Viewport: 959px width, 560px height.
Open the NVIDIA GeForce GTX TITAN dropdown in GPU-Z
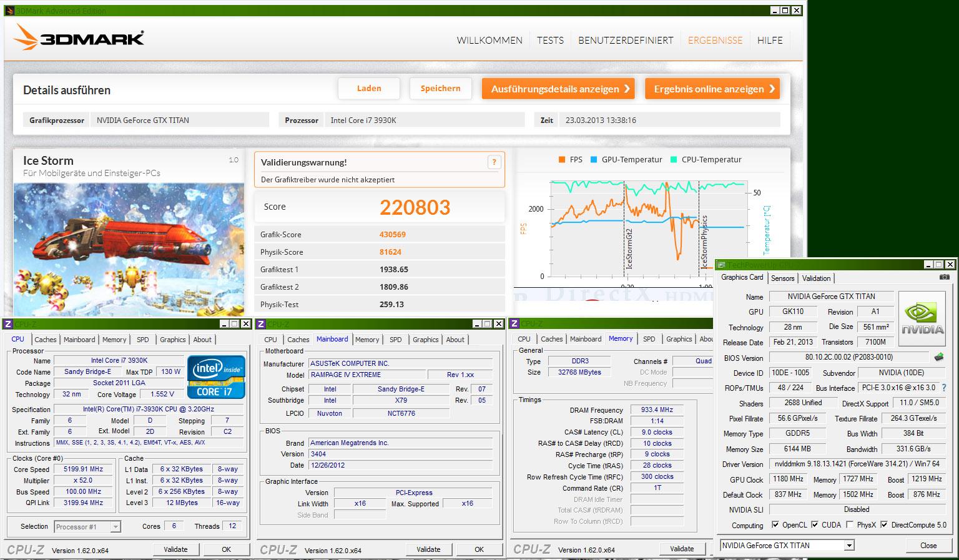(x=787, y=545)
